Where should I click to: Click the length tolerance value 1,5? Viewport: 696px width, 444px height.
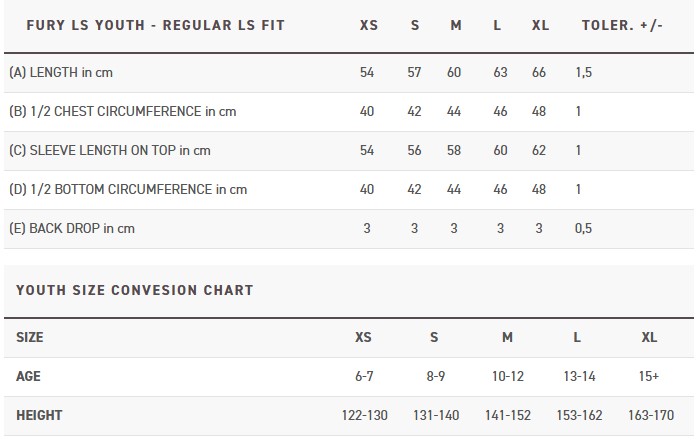coord(584,72)
